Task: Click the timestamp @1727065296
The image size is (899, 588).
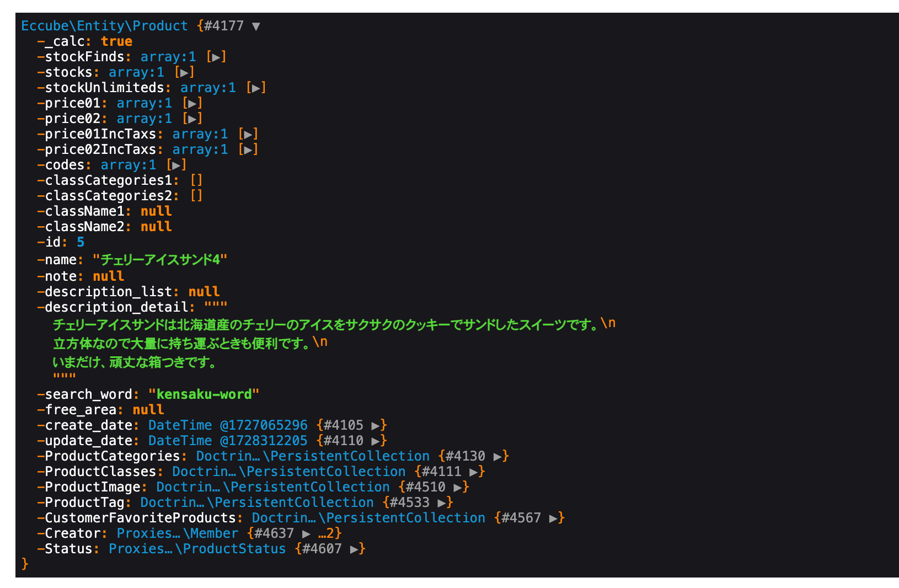Action: (x=264, y=425)
